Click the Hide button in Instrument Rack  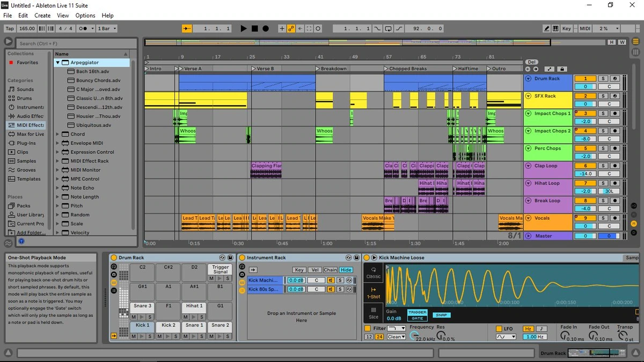(346, 270)
